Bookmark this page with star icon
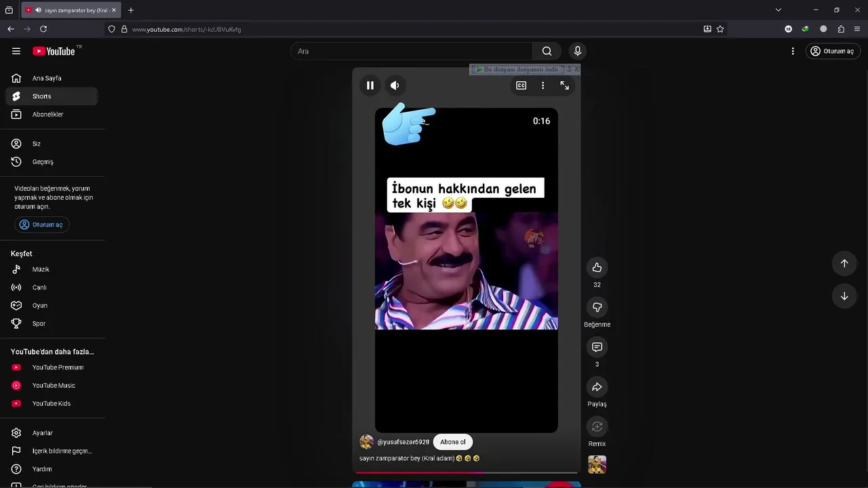The height and width of the screenshot is (488, 868). click(720, 29)
